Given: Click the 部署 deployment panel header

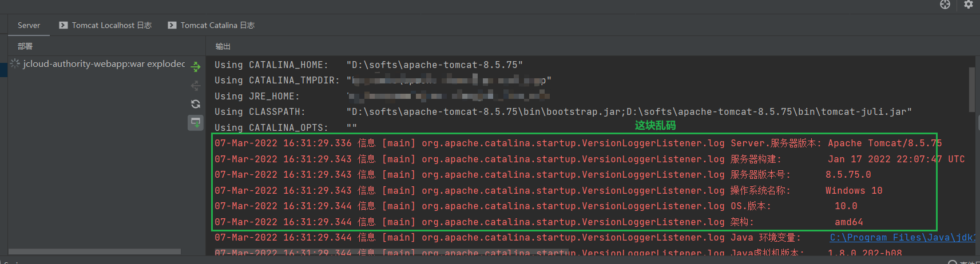Looking at the screenshot, I should click(25, 46).
